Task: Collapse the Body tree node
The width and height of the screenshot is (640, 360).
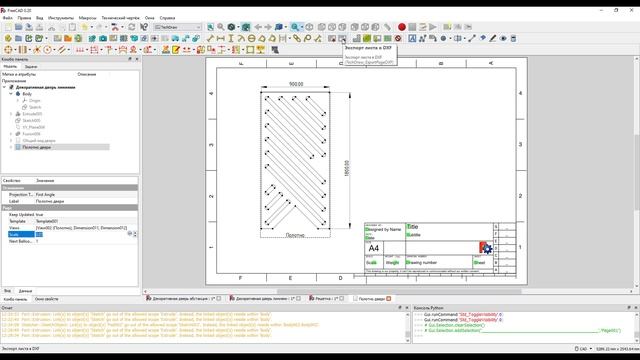Action: point(11,94)
